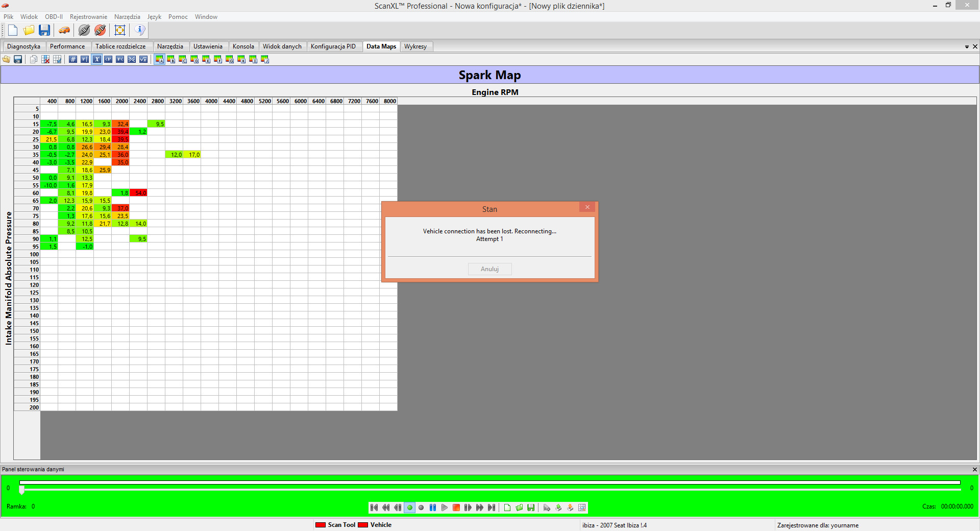Select the '<v' minimum display mode
Screen dimensions: 980x531
(108, 60)
